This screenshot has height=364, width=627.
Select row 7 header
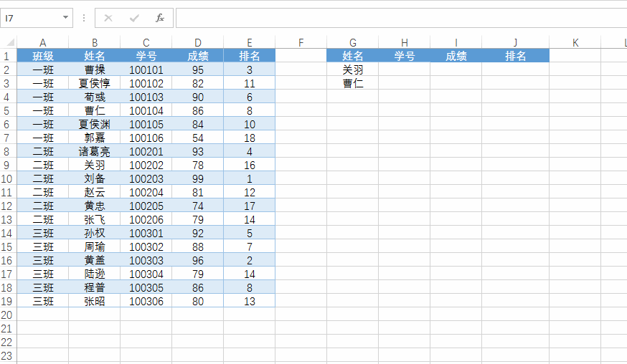point(8,138)
